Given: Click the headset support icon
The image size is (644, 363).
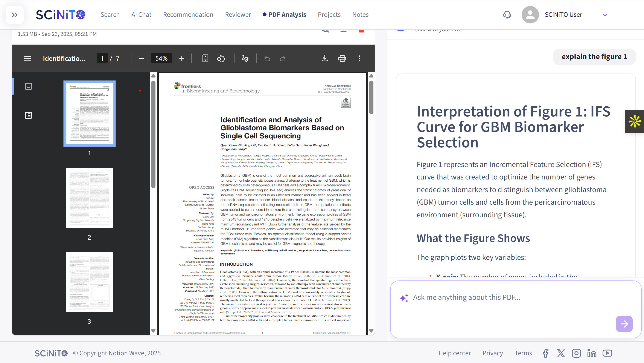Looking at the screenshot, I should pyautogui.click(x=507, y=15).
